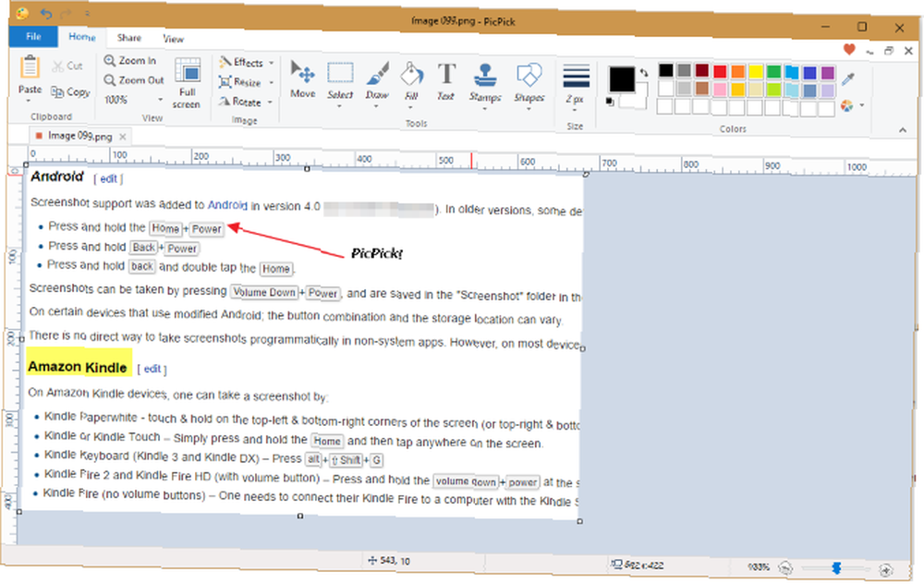This screenshot has height=584, width=924.
Task: Switch to the Share ribbon tab
Action: pos(129,38)
